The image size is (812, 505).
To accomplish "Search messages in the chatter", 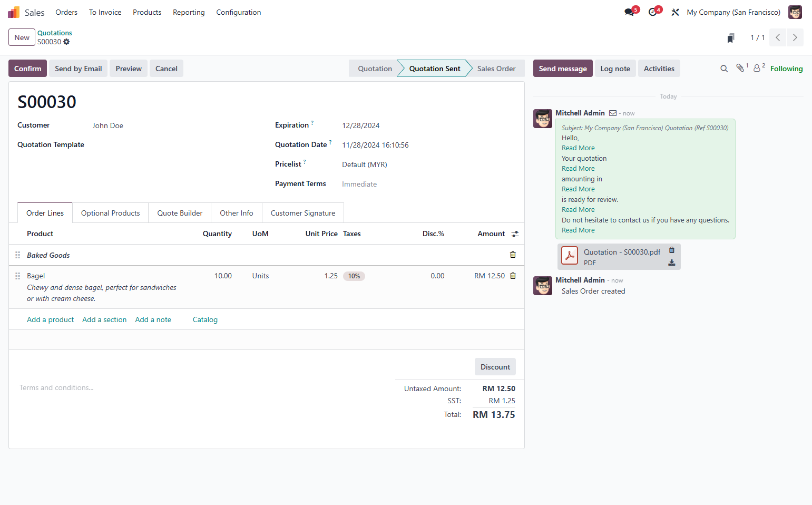I will pos(724,69).
